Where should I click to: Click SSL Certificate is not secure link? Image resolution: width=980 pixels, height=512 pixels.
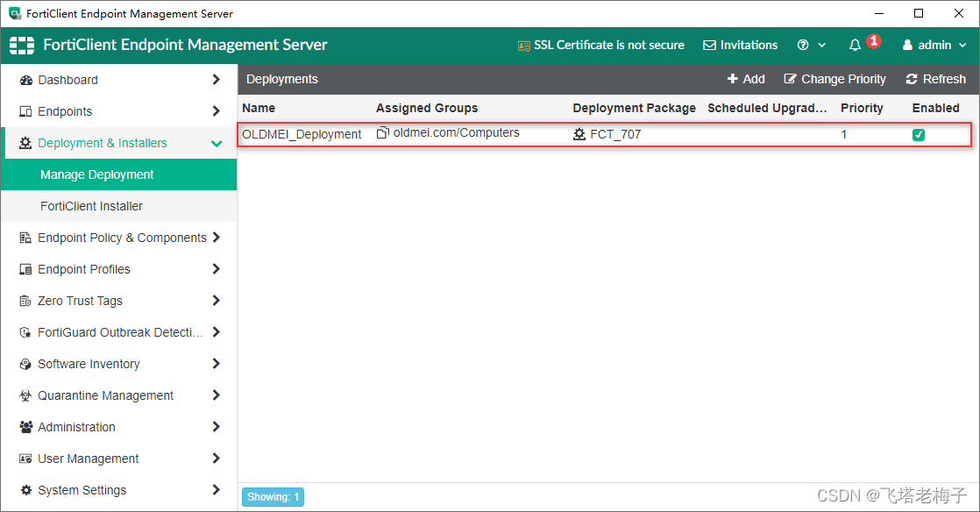click(x=608, y=45)
